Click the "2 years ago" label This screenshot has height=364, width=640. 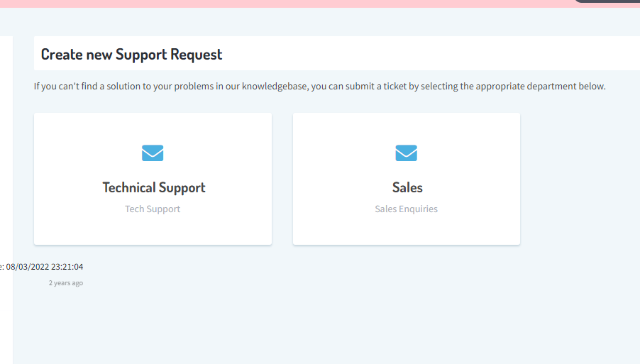click(65, 283)
